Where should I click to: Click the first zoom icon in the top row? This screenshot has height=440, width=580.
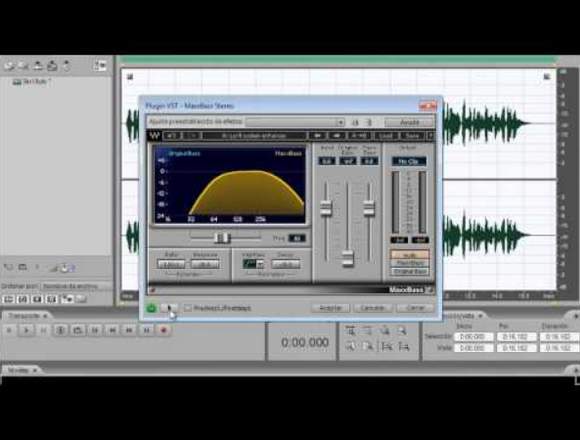pyautogui.click(x=350, y=330)
